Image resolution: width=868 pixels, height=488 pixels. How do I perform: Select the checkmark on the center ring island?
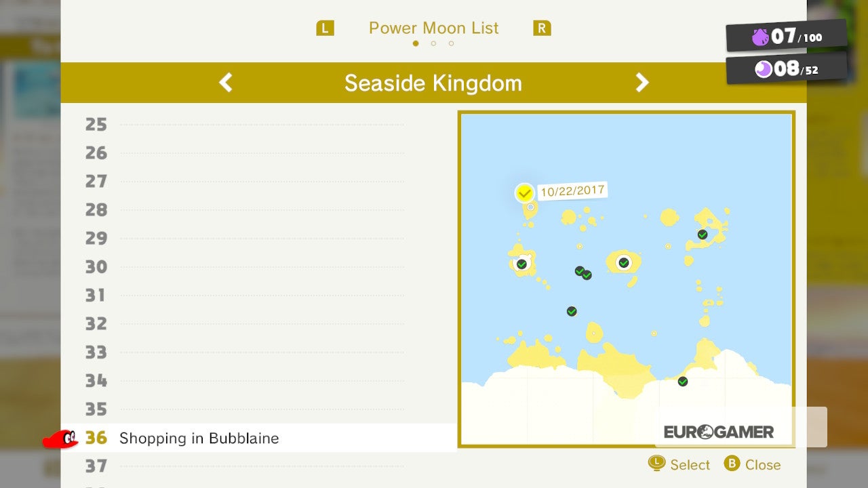623,262
